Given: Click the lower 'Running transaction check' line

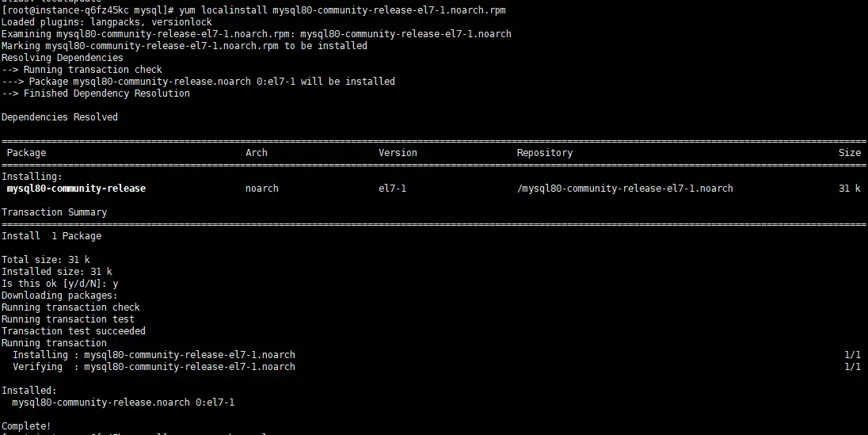Looking at the screenshot, I should [70, 307].
